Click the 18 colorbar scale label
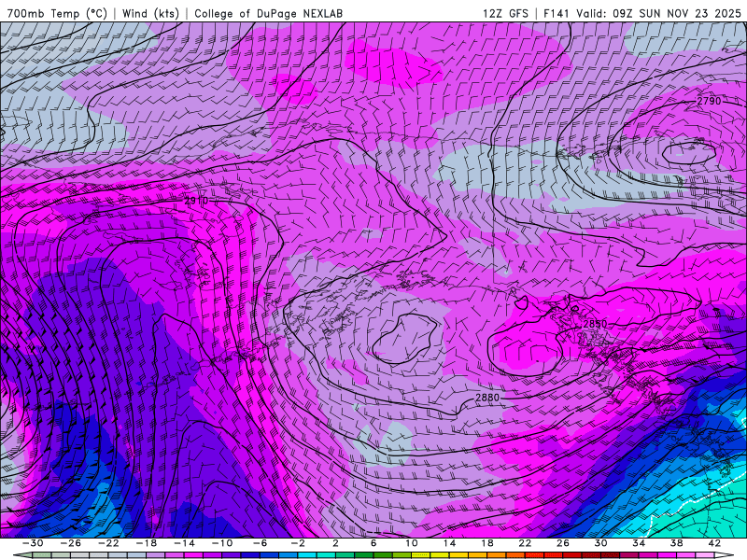The image size is (747, 560). pyautogui.click(x=486, y=543)
